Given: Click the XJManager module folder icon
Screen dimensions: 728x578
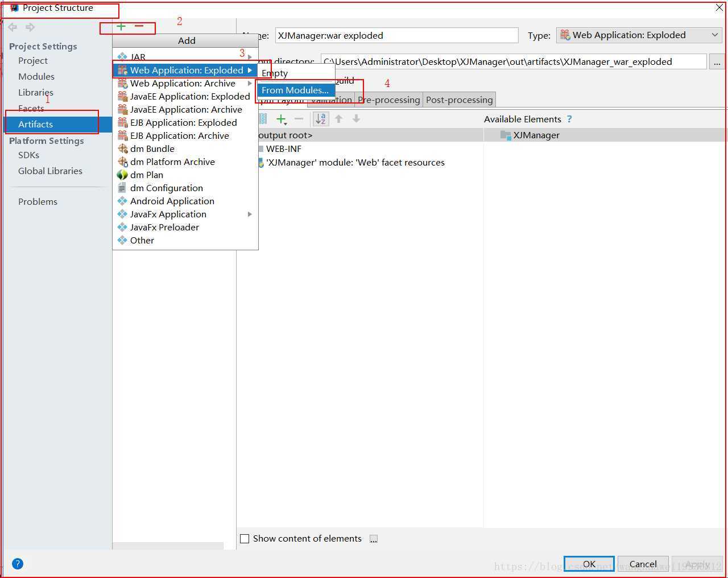Looking at the screenshot, I should point(506,135).
